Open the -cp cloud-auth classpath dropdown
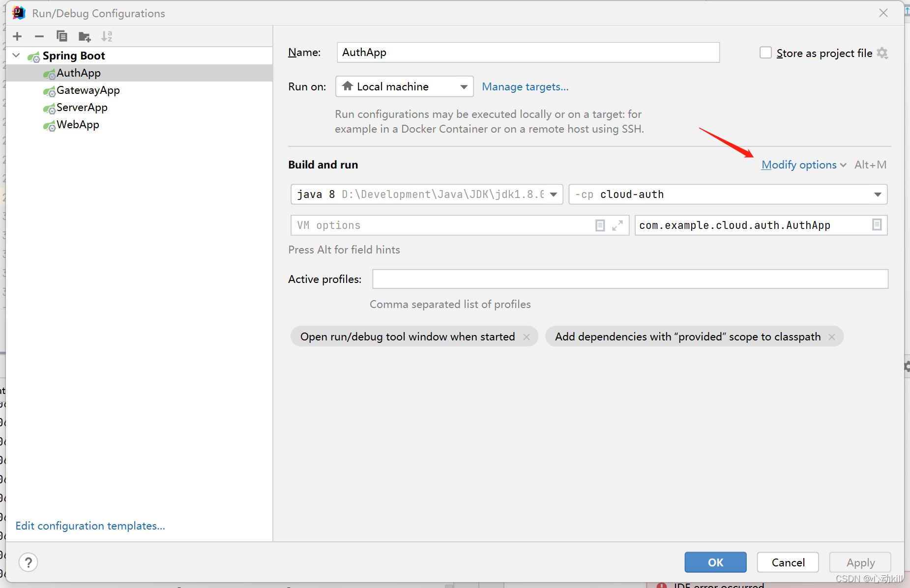Viewport: 910px width, 588px height. click(x=728, y=195)
